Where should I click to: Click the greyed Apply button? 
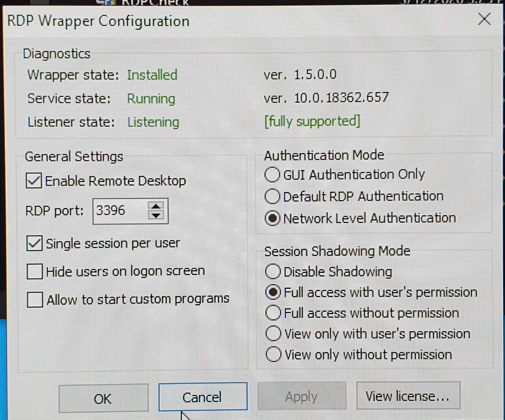pos(302,396)
